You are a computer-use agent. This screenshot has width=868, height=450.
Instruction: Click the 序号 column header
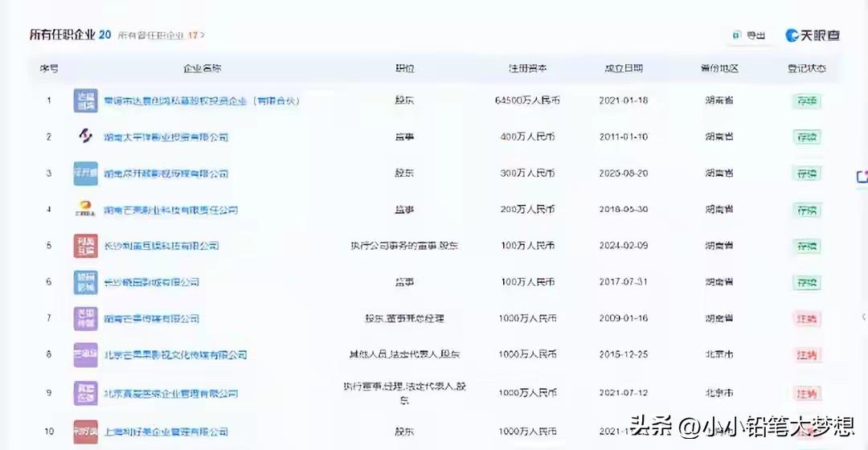[x=49, y=68]
